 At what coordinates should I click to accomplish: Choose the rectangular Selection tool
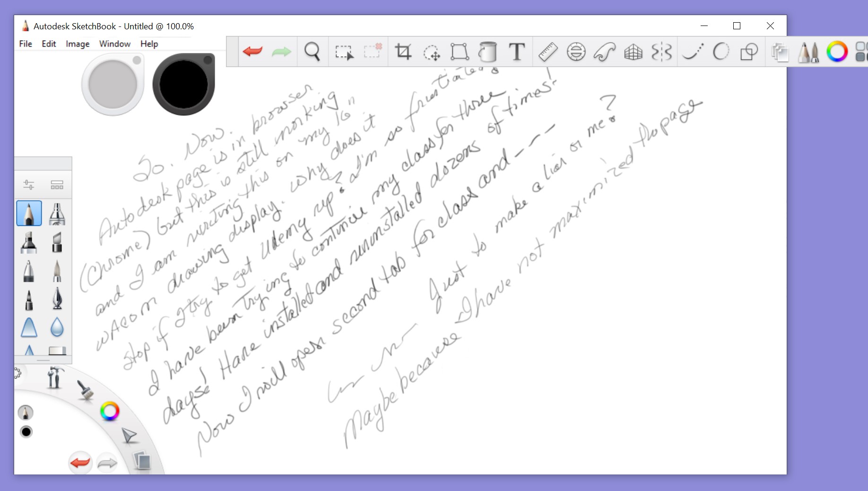(344, 52)
